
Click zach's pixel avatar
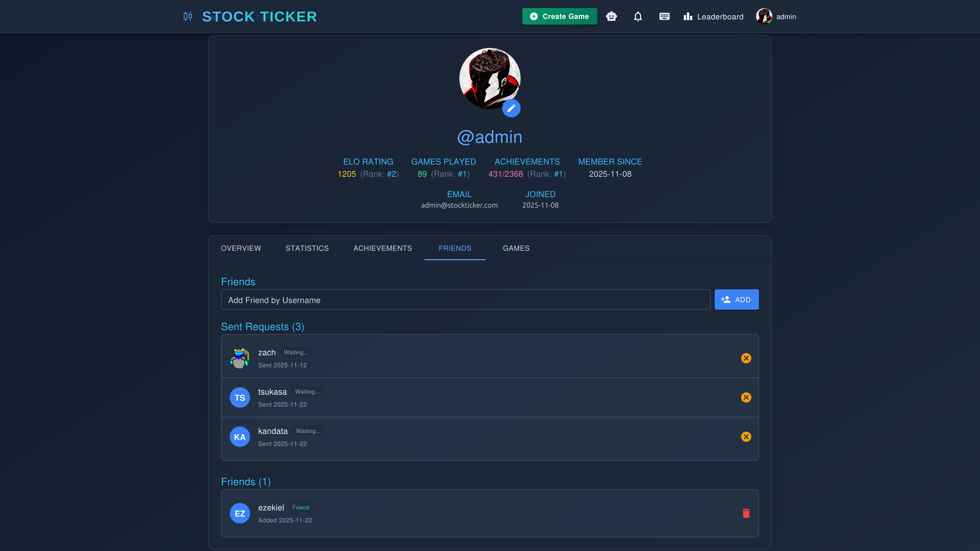point(240,358)
